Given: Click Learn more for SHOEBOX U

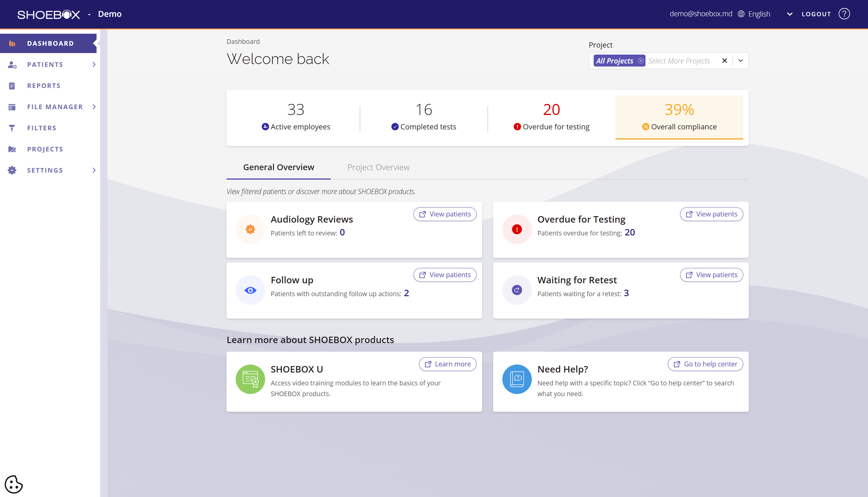Looking at the screenshot, I should (447, 364).
